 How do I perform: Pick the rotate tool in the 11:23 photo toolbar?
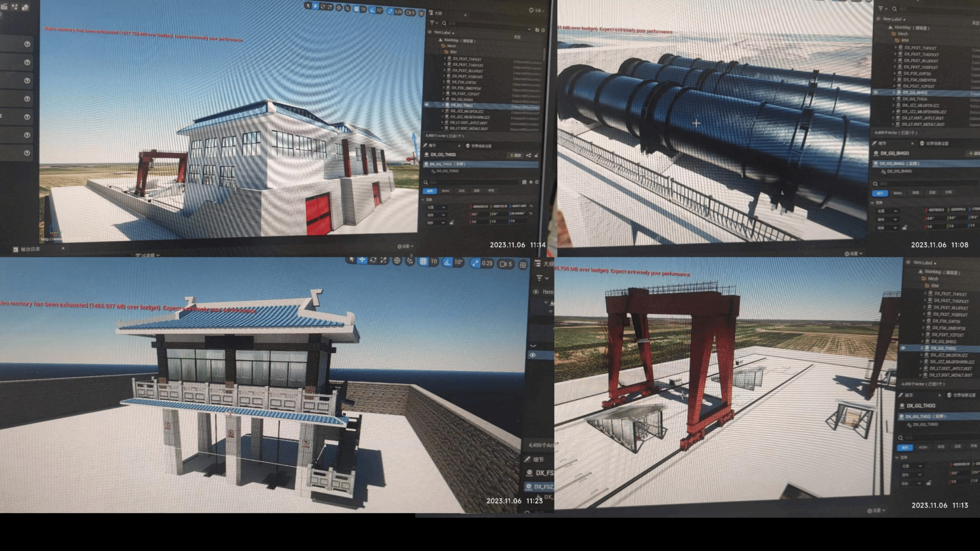coord(373,260)
